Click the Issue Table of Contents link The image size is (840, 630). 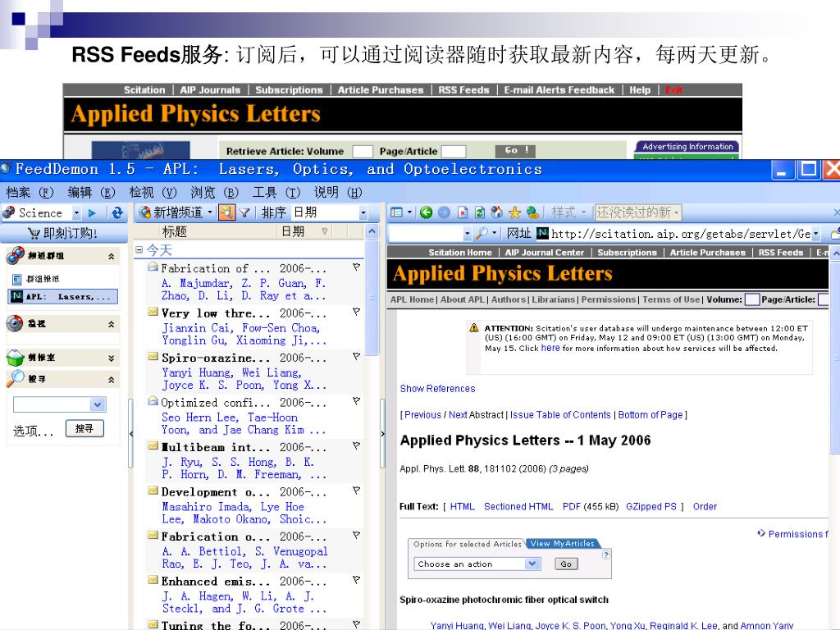559,414
